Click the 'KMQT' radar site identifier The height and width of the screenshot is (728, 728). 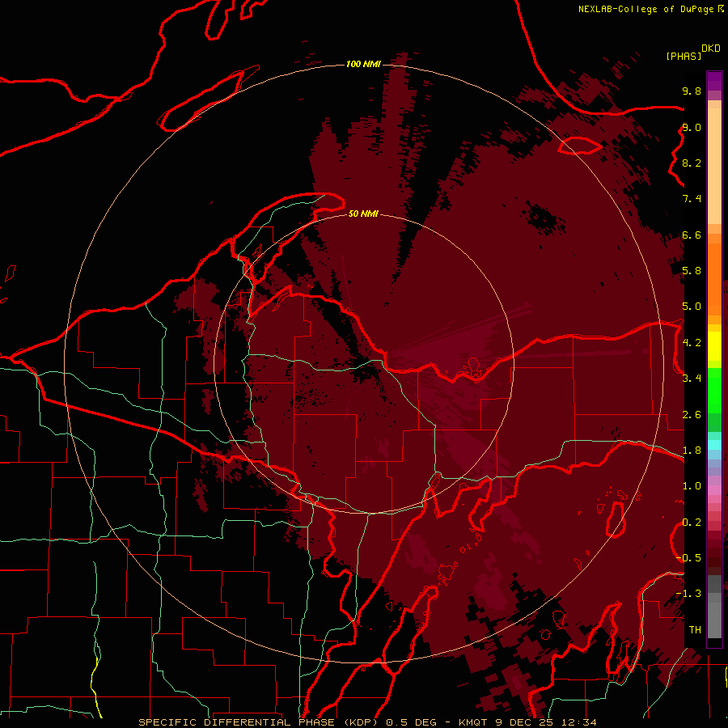[x=474, y=722]
